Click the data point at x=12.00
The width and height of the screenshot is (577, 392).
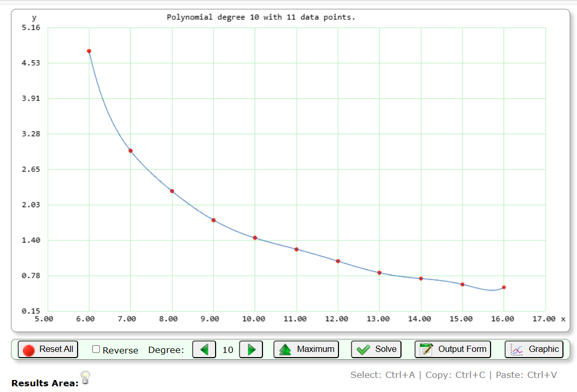pyautogui.click(x=338, y=261)
